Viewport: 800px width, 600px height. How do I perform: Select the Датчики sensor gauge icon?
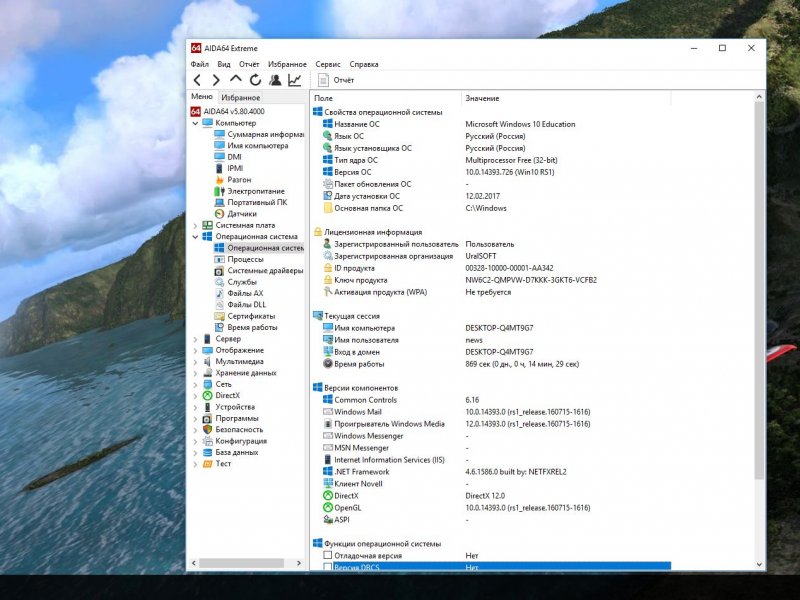pyautogui.click(x=219, y=214)
